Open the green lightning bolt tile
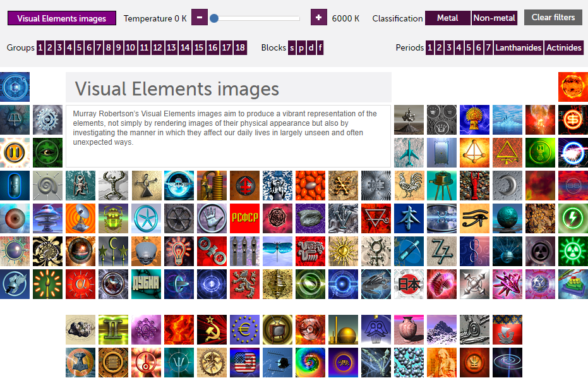The image size is (588, 385). tap(573, 218)
